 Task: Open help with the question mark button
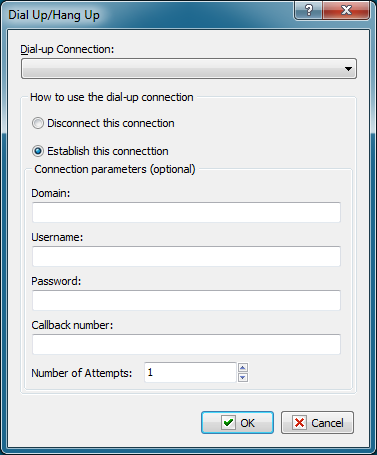click(309, 11)
